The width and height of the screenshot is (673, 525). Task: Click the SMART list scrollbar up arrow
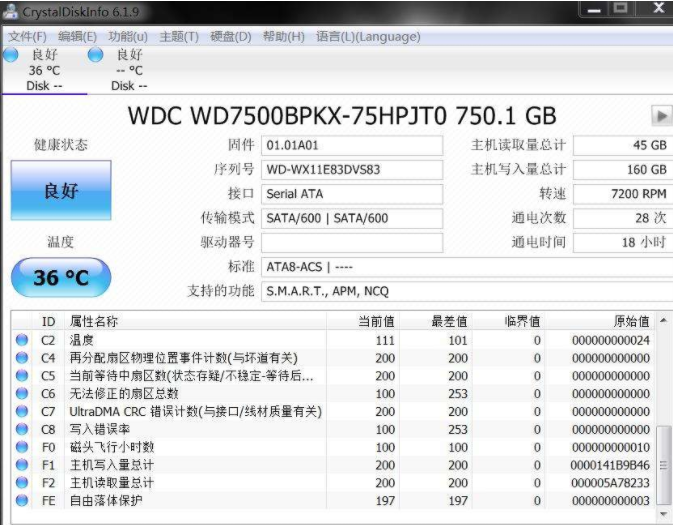click(x=664, y=320)
